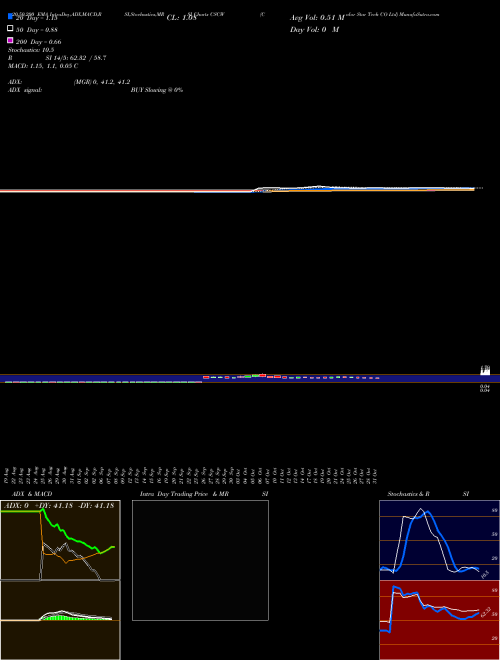Open the blue Stochastics chart panel

tap(439, 540)
